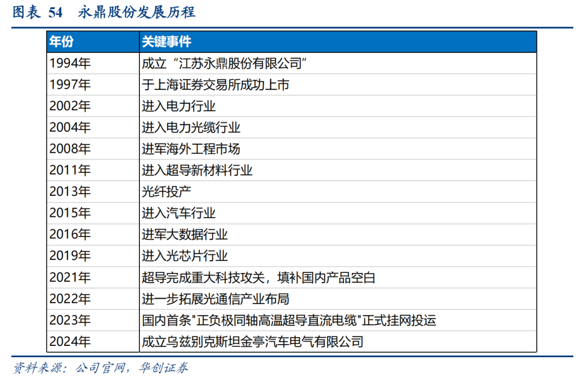Select the 2021 event about 超导完成重大科技攻关
The width and height of the screenshot is (588, 379).
click(x=259, y=278)
